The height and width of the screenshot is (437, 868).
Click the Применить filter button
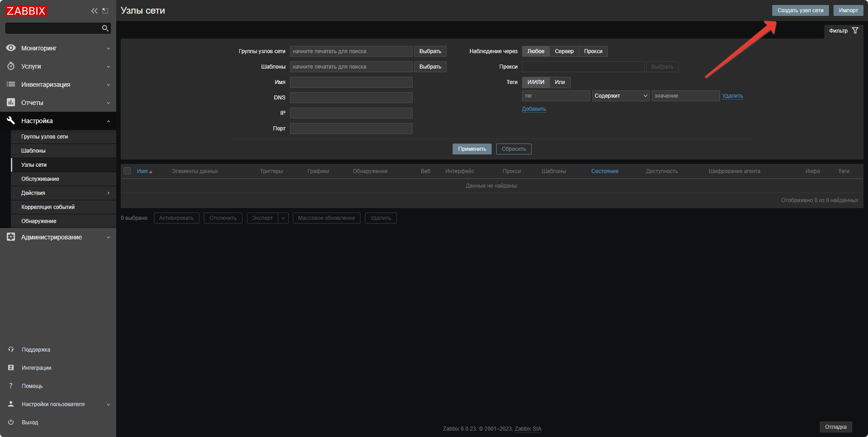click(x=472, y=149)
